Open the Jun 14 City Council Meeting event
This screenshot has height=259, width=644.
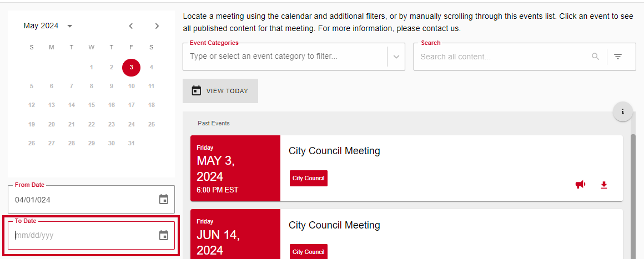[334, 225]
